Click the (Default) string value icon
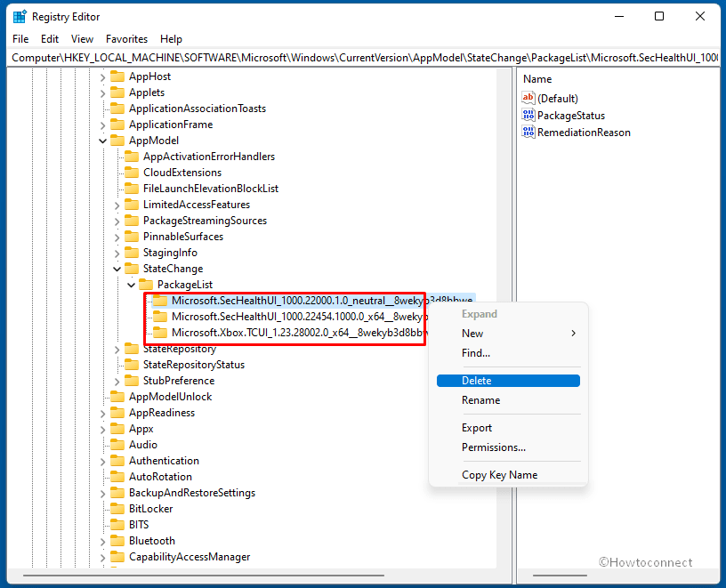The width and height of the screenshot is (726, 588). point(528,98)
